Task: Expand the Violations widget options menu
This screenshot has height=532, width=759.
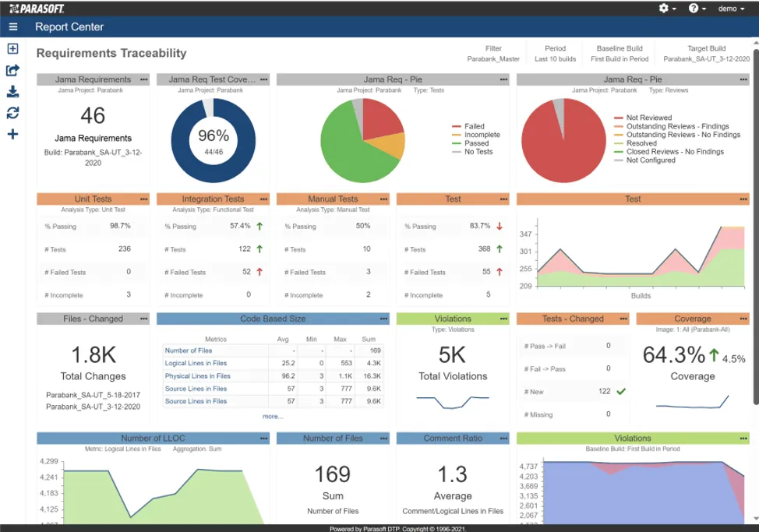Action: (501, 319)
